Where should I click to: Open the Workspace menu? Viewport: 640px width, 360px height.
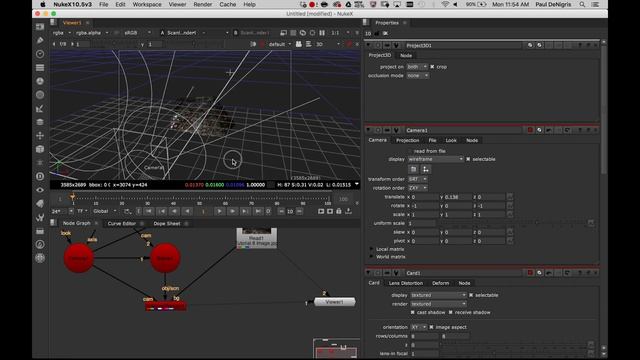(147, 4)
